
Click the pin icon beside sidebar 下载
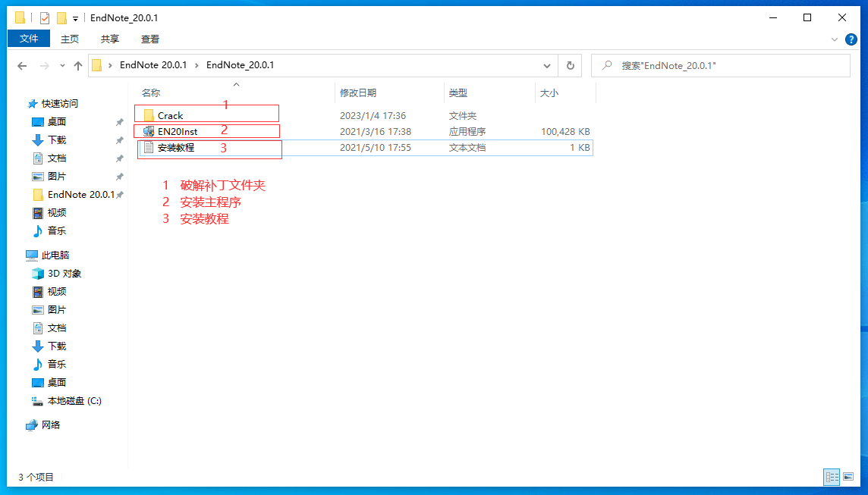tap(120, 140)
